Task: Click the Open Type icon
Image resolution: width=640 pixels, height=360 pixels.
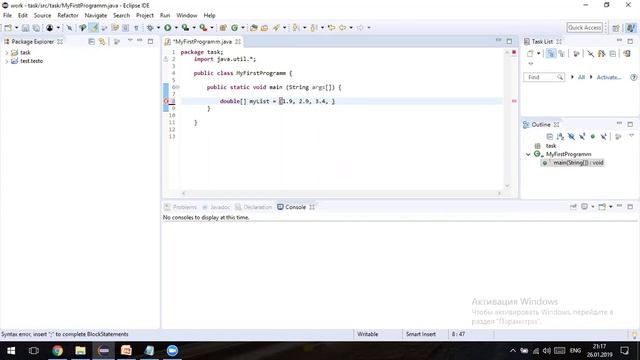Action: pyautogui.click(x=253, y=28)
